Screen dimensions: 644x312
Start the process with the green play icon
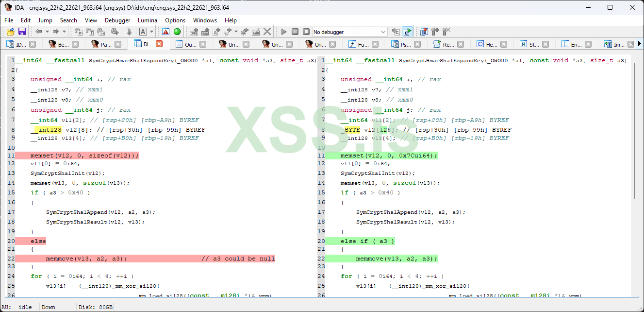coord(283,31)
